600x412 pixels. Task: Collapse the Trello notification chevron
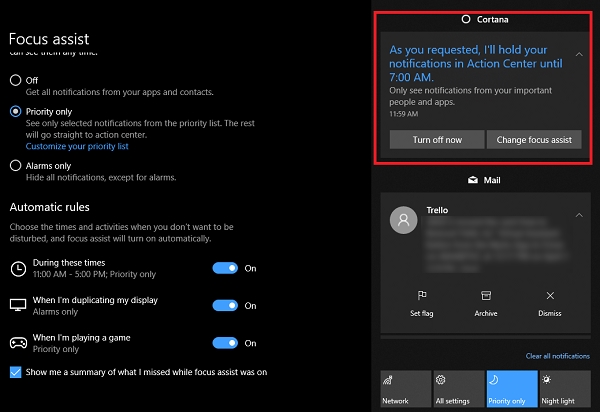click(x=577, y=215)
